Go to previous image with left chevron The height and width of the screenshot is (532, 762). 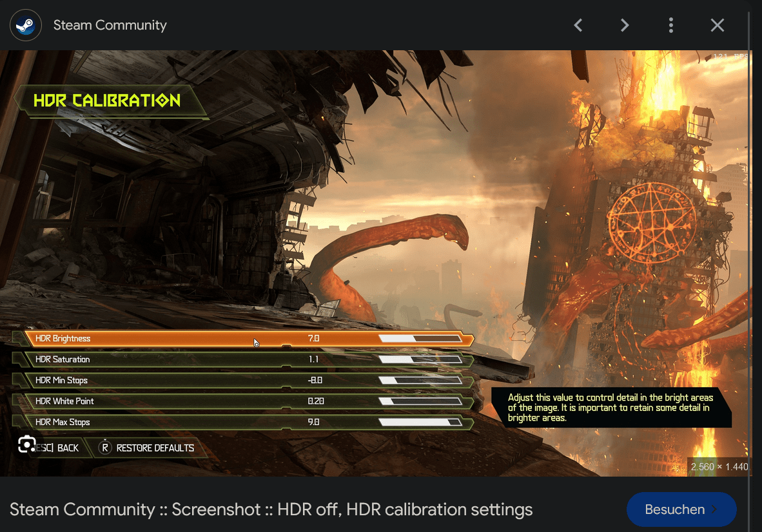[x=578, y=25]
